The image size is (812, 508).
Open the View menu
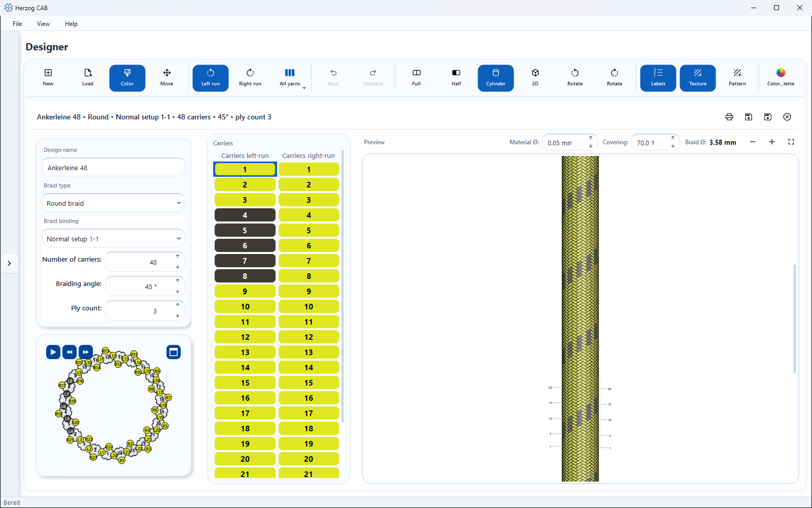pyautogui.click(x=43, y=24)
